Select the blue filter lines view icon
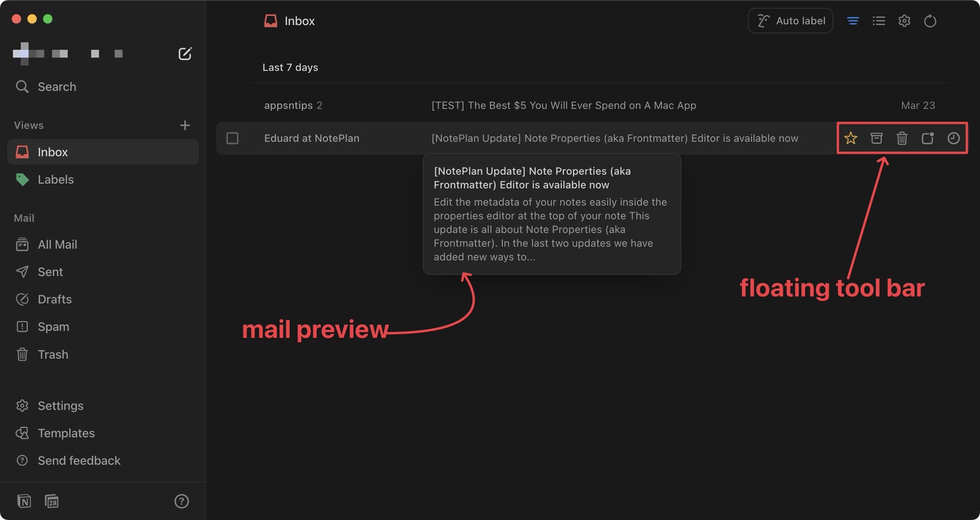The image size is (980, 520). (853, 21)
